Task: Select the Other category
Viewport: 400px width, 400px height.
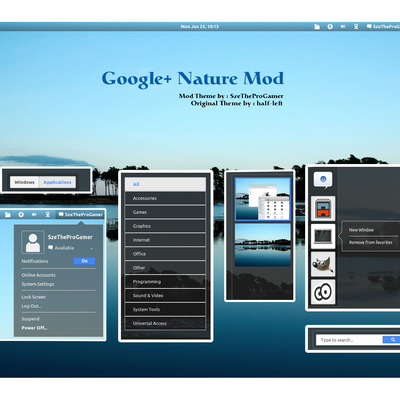Action: pyautogui.click(x=165, y=268)
